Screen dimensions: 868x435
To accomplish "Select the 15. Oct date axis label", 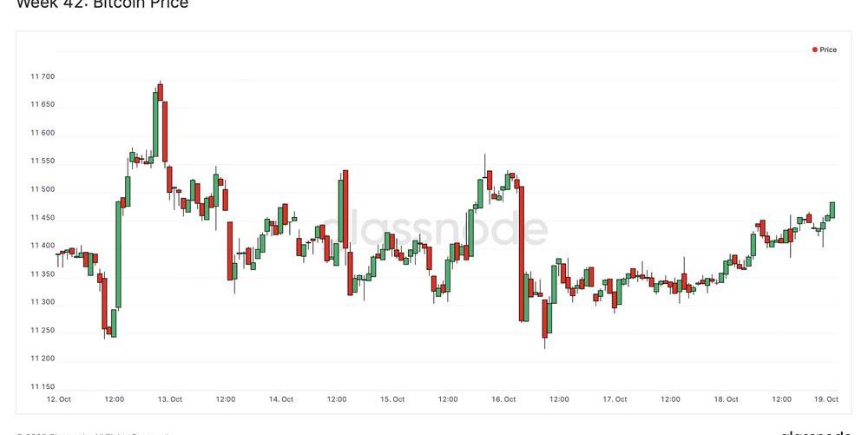I will (x=392, y=399).
